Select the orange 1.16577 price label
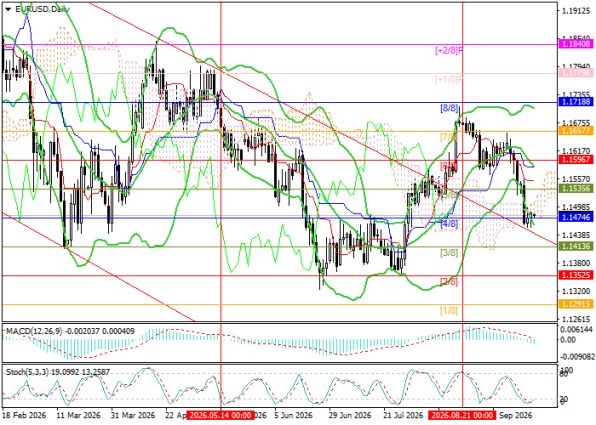 pyautogui.click(x=577, y=131)
